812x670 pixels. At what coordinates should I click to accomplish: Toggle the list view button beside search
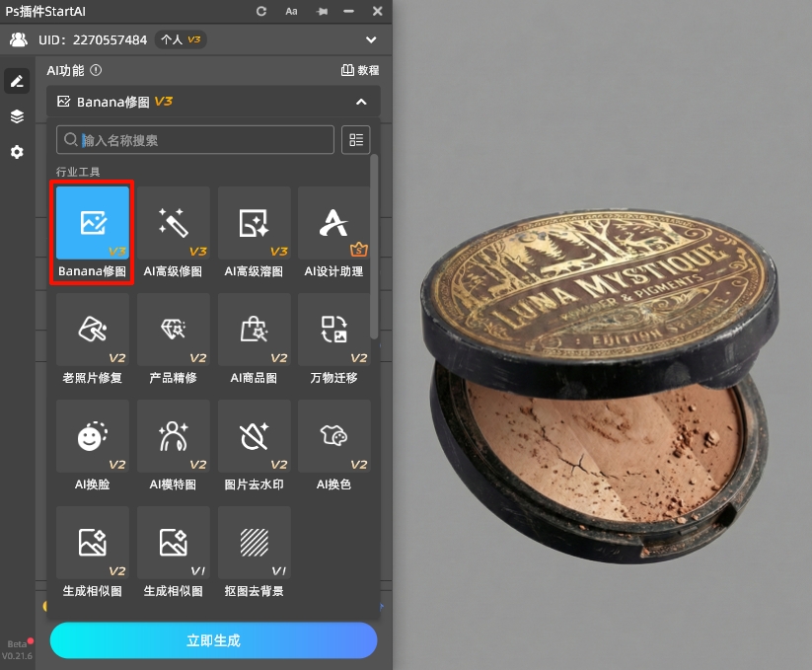point(355,140)
